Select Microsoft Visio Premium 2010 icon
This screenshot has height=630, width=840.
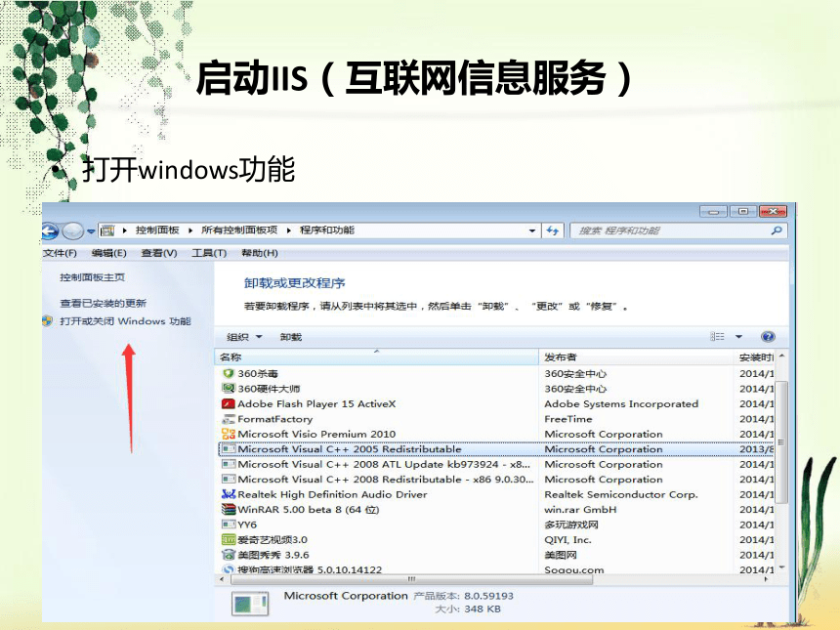click(x=229, y=434)
